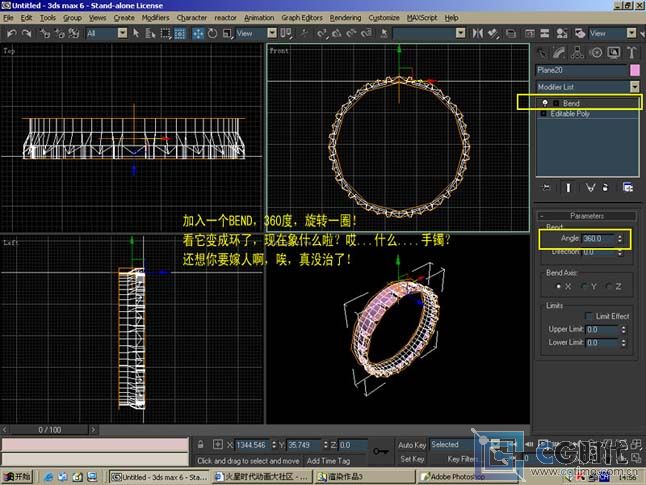646x485 pixels.
Task: Select Bend Axis Y radio button
Action: 583,286
